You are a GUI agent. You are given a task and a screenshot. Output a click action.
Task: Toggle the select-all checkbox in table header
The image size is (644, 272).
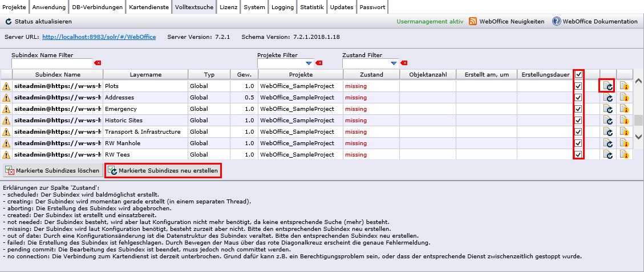pyautogui.click(x=579, y=74)
